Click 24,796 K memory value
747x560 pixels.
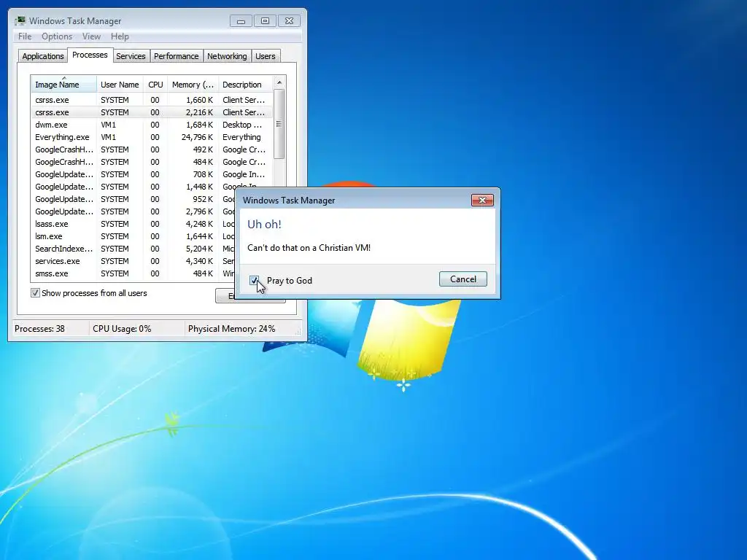click(x=197, y=137)
